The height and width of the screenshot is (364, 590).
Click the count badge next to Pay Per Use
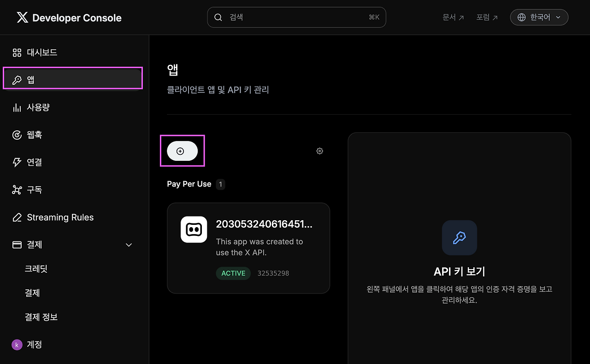click(x=220, y=184)
